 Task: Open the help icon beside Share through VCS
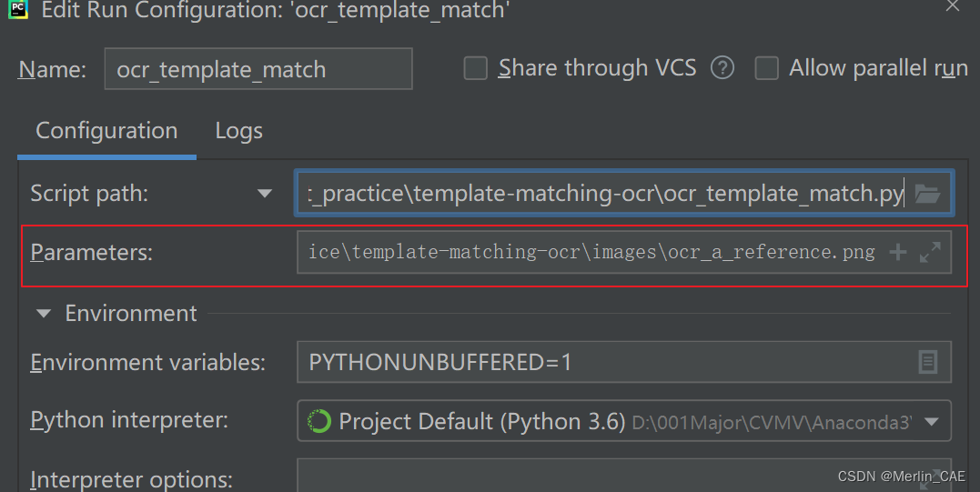click(722, 67)
